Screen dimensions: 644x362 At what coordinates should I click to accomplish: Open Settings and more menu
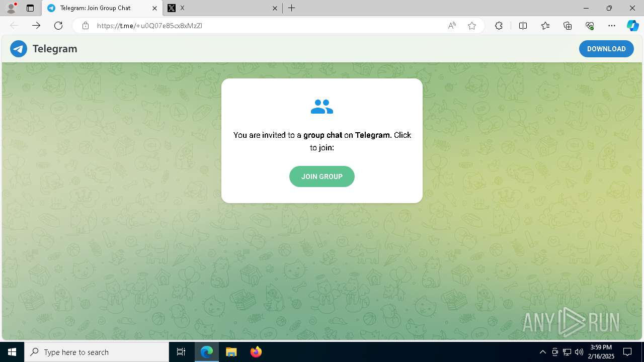(x=612, y=26)
